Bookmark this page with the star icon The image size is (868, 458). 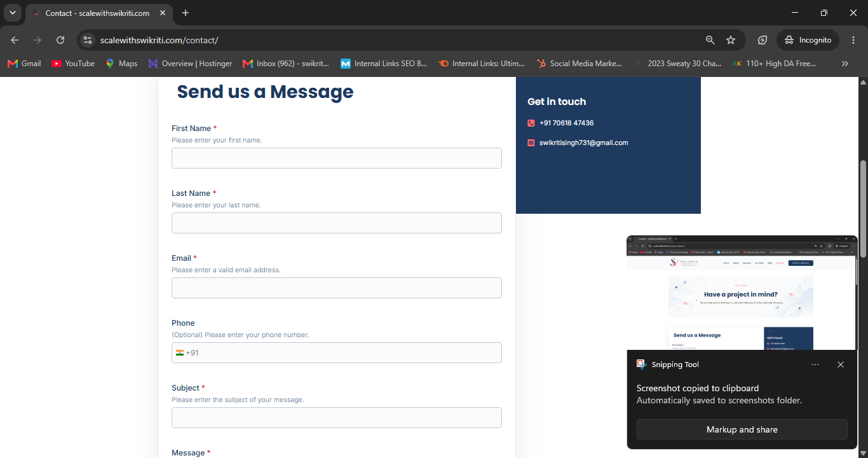[x=731, y=40]
